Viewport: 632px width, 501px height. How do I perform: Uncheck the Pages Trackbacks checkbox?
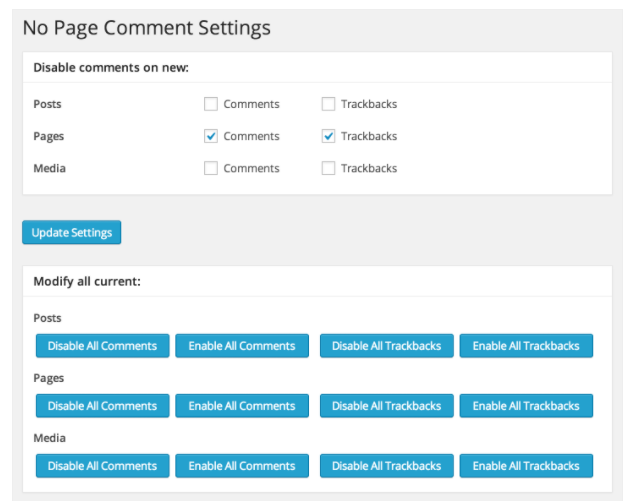click(x=328, y=136)
